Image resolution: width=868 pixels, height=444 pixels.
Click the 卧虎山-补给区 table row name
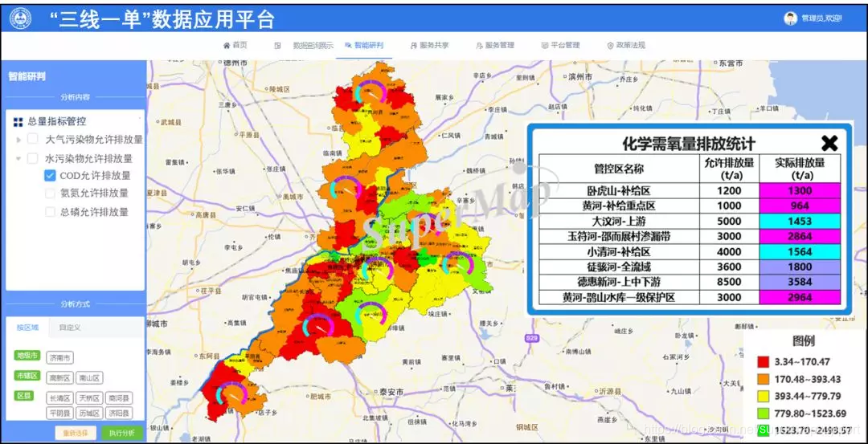pos(619,191)
